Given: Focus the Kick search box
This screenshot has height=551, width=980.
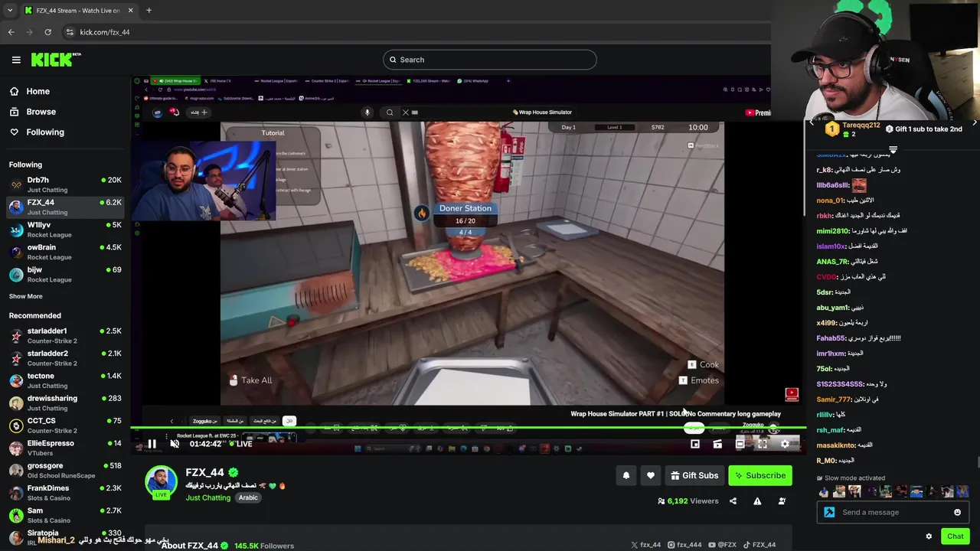Looking at the screenshot, I should (490, 60).
